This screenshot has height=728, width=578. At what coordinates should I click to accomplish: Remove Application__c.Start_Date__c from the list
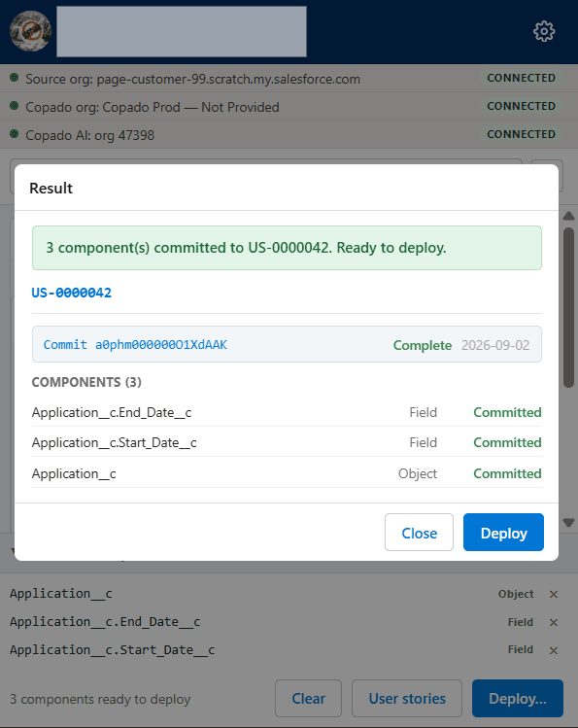click(554, 650)
